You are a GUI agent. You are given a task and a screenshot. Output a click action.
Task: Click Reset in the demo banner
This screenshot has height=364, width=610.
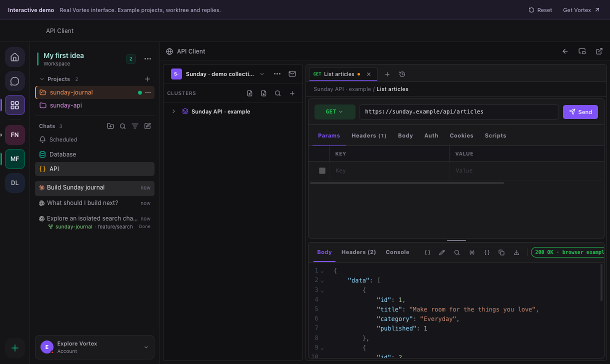540,10
